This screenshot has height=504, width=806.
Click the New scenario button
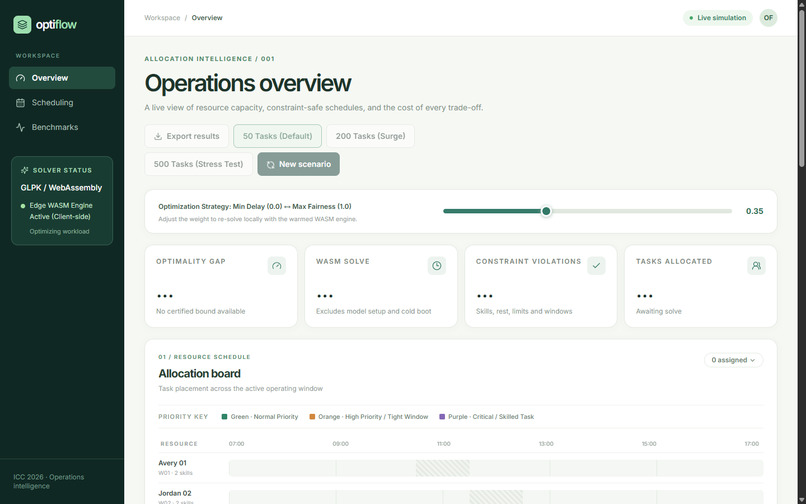299,164
